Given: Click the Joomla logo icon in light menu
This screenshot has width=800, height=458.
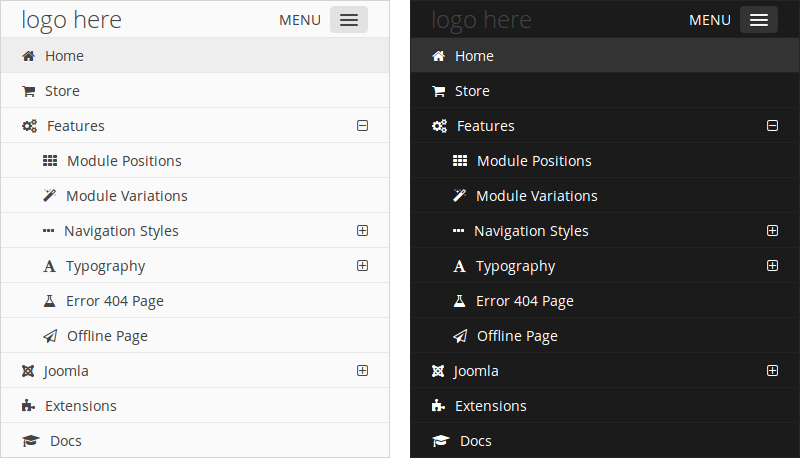Looking at the screenshot, I should pyautogui.click(x=28, y=371).
